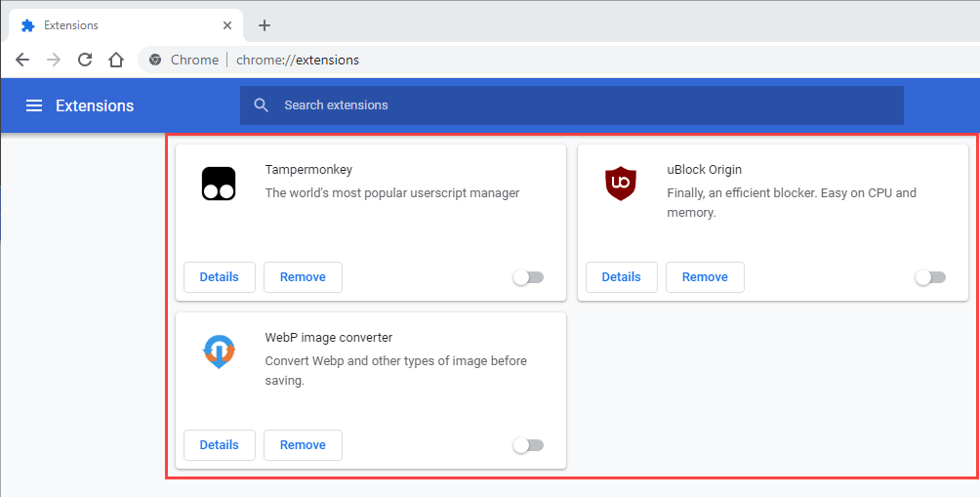
Task: Select the Extensions browser tab
Action: (117, 25)
